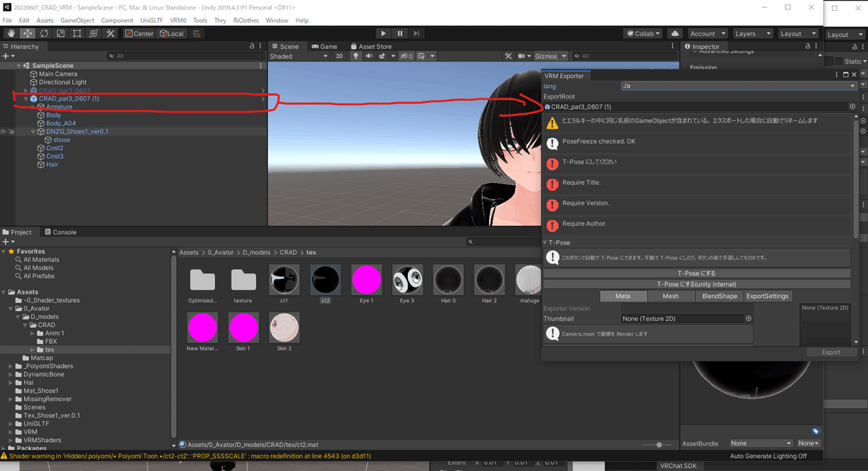Lock the Hierarchy panel
This screenshot has width=868, height=471.
click(x=252, y=46)
